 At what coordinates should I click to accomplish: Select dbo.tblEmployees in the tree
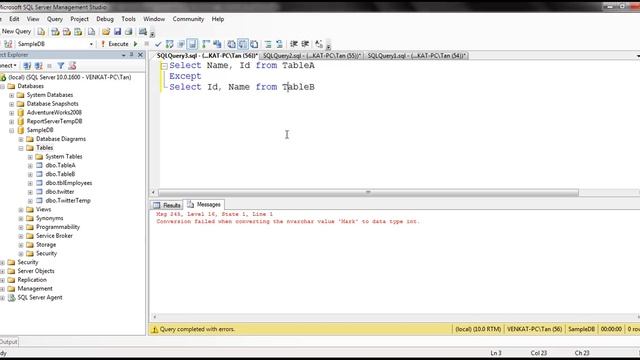point(69,183)
